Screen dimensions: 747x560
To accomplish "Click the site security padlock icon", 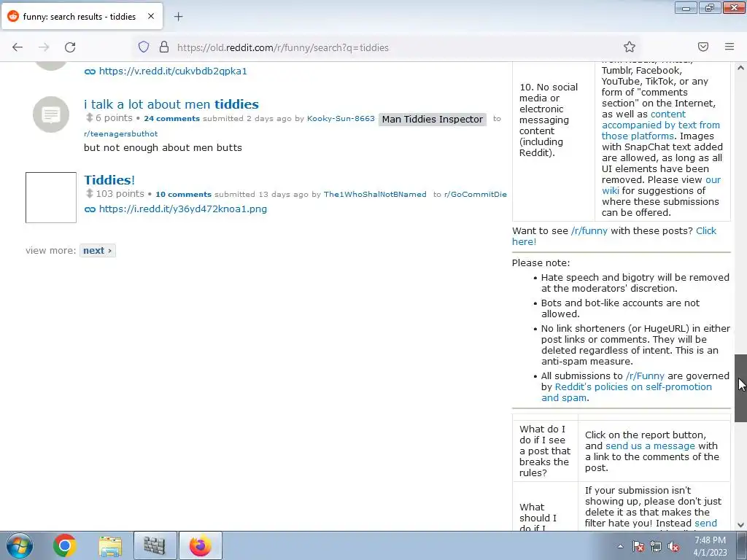I will (x=164, y=47).
